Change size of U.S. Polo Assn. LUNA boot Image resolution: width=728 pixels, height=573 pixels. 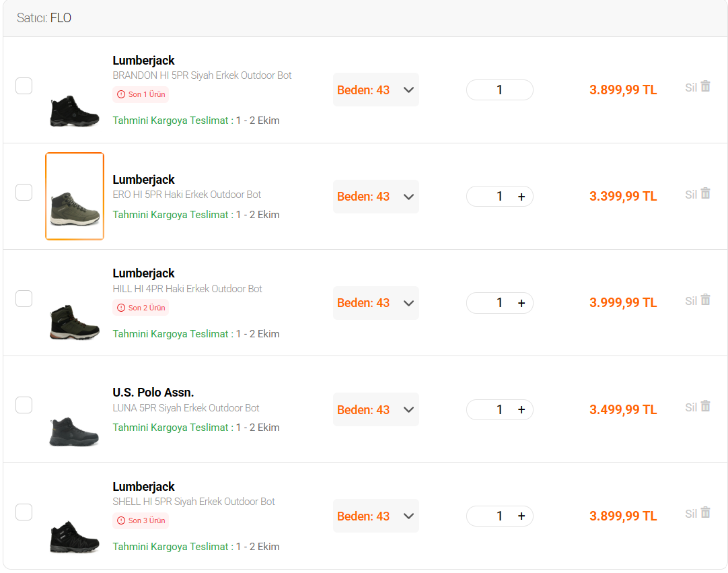pyautogui.click(x=375, y=409)
